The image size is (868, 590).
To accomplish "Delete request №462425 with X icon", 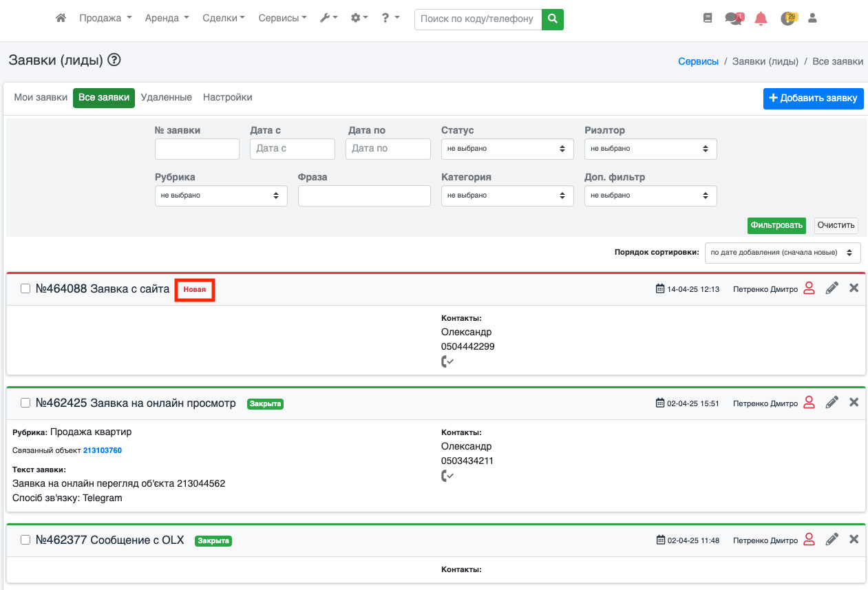I will [854, 402].
